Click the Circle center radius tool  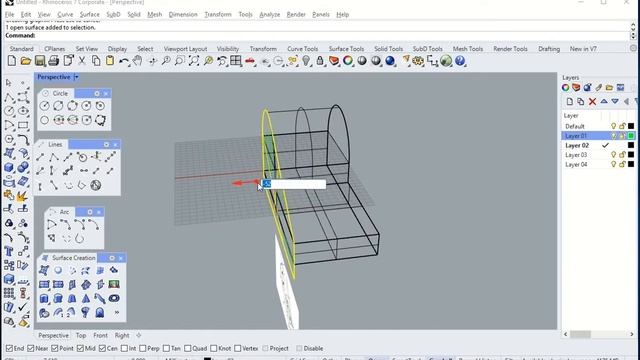pos(44,106)
